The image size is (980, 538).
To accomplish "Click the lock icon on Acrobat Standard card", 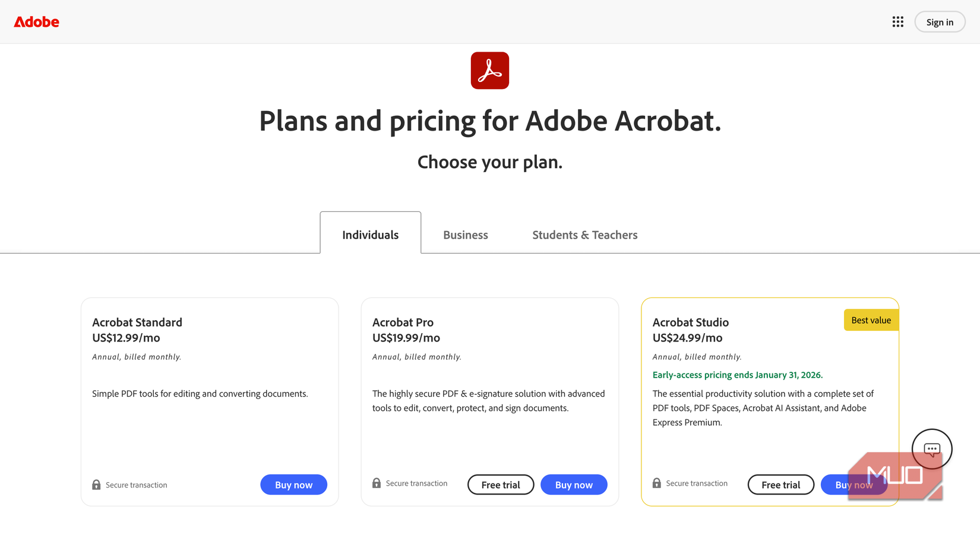I will click(x=96, y=485).
